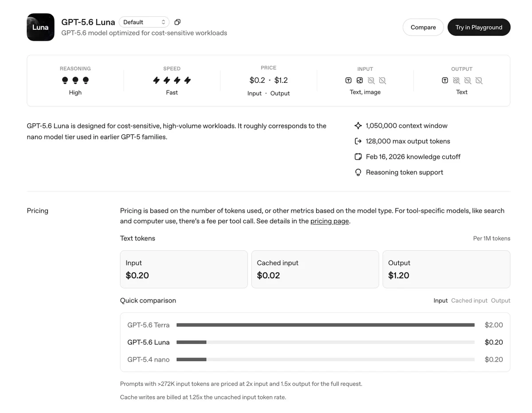Viewport: 532px width, 413px height.
Task: Click the GPT-5.6 Terra price bar
Action: pyautogui.click(x=325, y=325)
